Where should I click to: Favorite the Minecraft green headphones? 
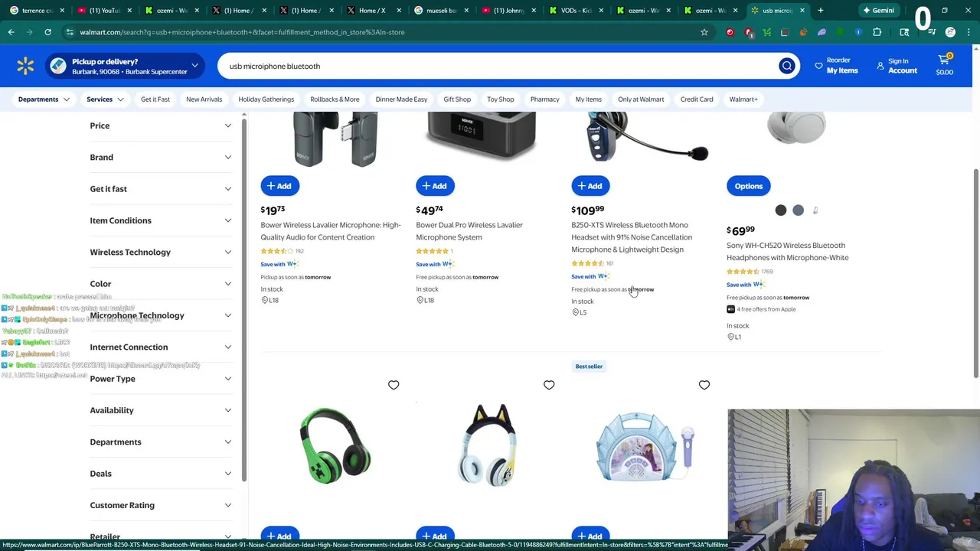[394, 385]
